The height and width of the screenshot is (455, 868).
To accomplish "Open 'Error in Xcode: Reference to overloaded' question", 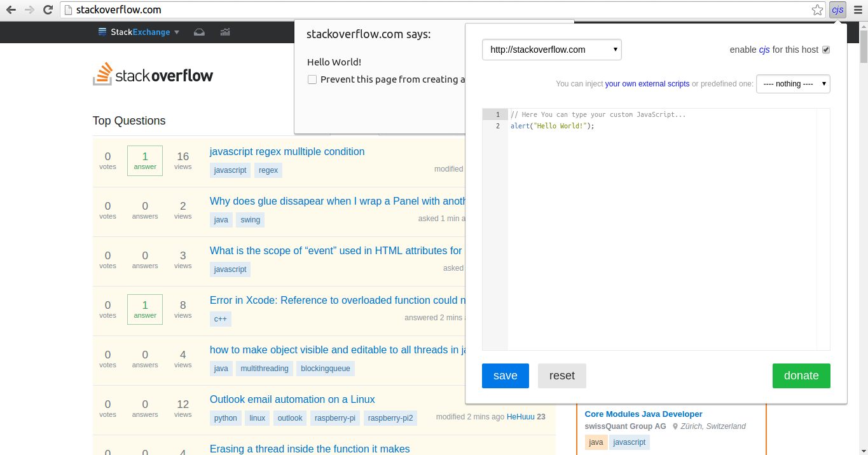I will click(x=339, y=300).
